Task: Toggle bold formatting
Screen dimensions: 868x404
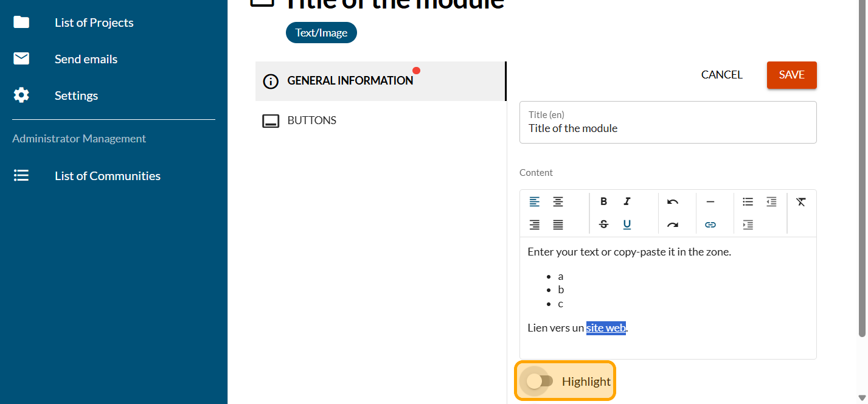Action: 603,202
